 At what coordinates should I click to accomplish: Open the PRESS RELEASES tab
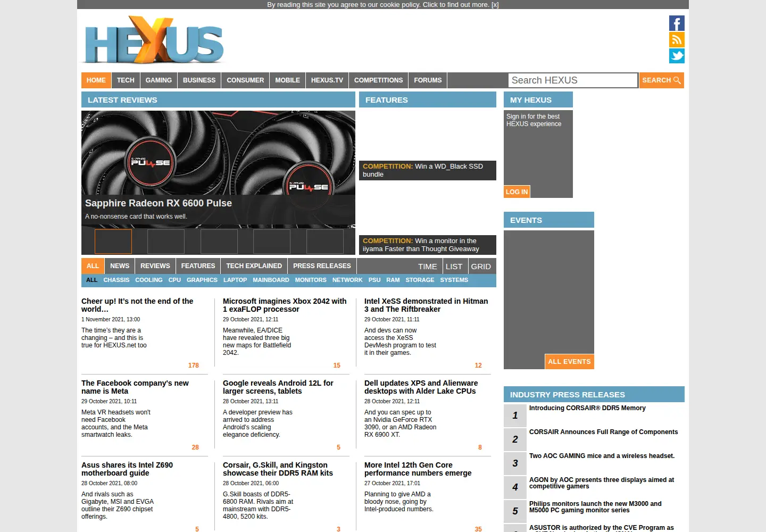[x=322, y=266]
